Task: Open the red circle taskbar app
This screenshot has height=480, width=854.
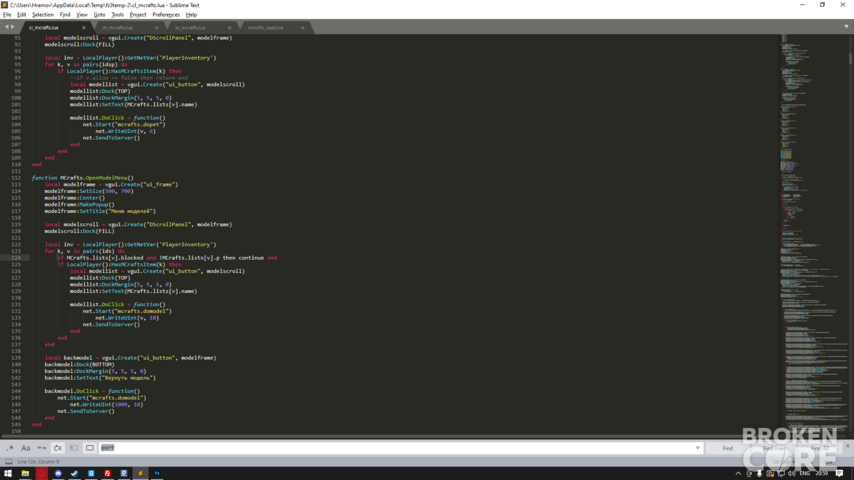Action: (41, 473)
